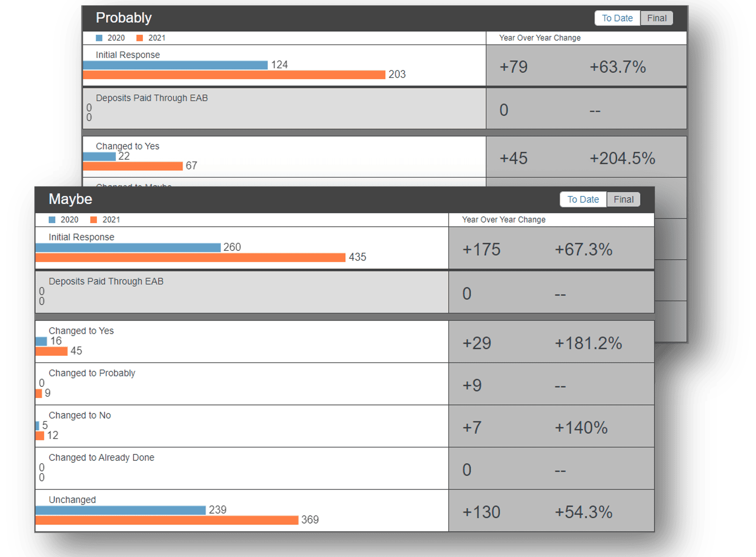Screen dimensions: 756x557
Task: Select the Unchanged 2021 bar showing 369
Action: point(167,520)
